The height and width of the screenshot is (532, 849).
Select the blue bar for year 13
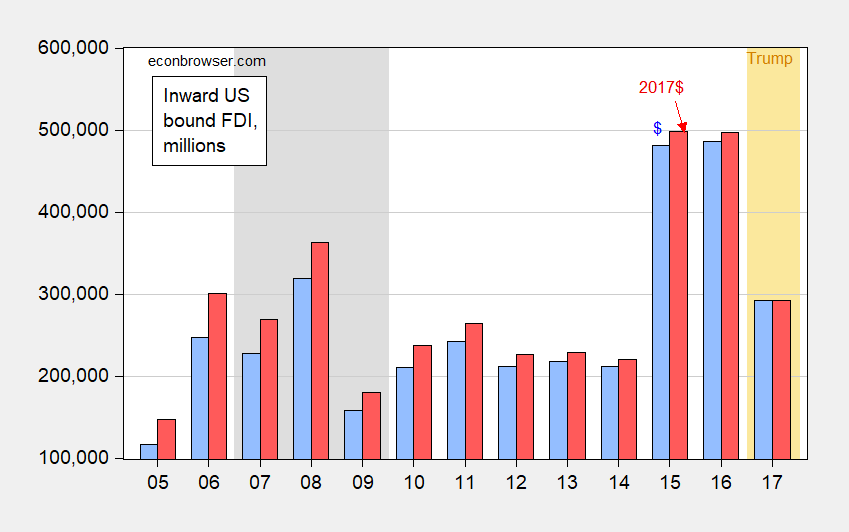click(x=558, y=410)
